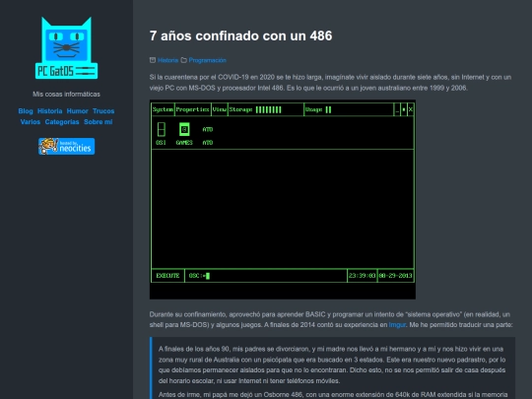Screen dimensions: 532x399
Task: Click the Properties menu in the screenshot
Action: [193, 109]
